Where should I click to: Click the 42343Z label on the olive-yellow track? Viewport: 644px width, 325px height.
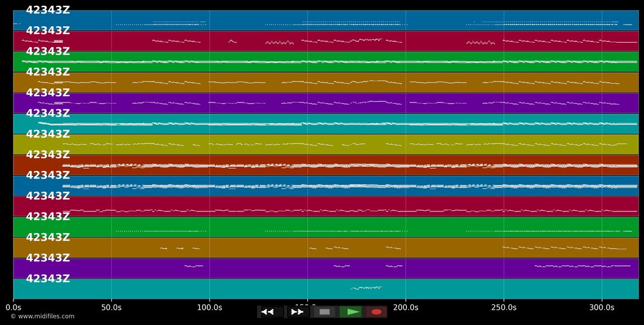[48, 134]
